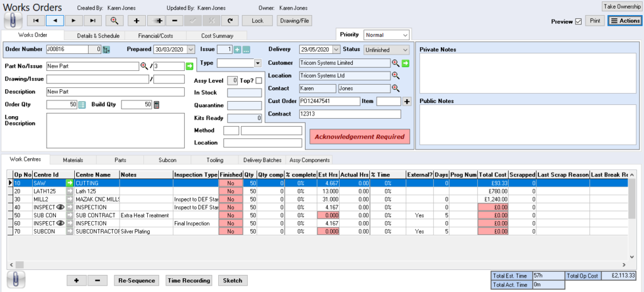Go to the first works order record
The image size is (644, 292).
[x=37, y=21]
